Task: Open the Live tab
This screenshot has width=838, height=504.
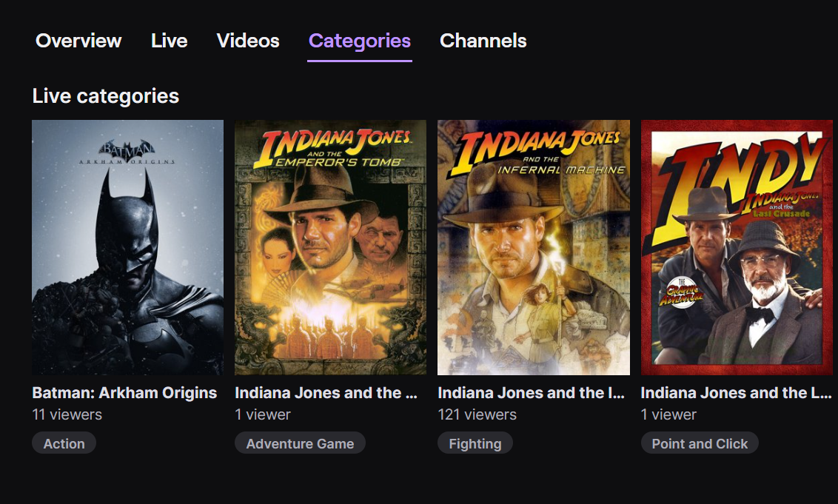Action: [169, 41]
